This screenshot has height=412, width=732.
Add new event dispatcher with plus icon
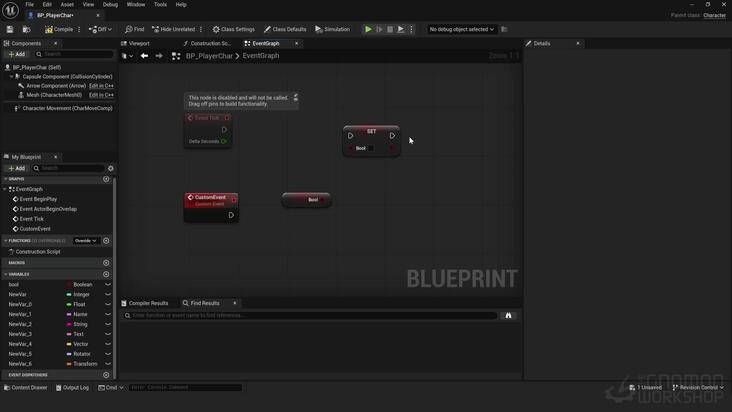coord(106,375)
